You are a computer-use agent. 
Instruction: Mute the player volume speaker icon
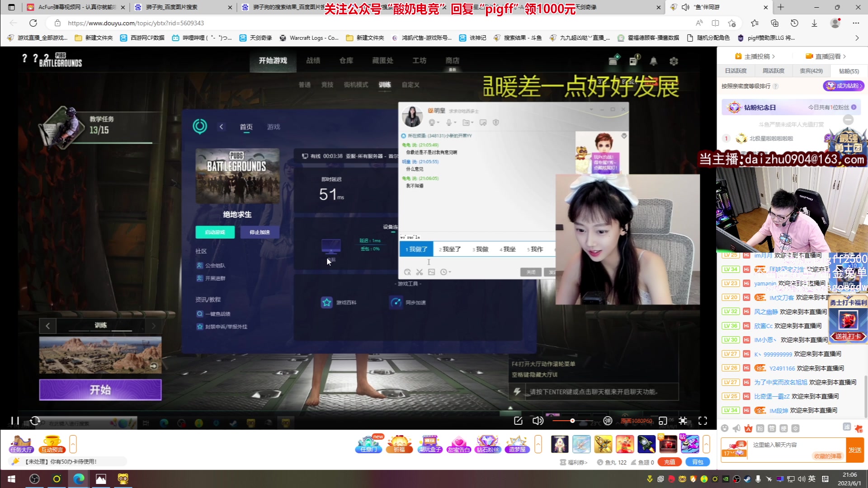point(538,421)
